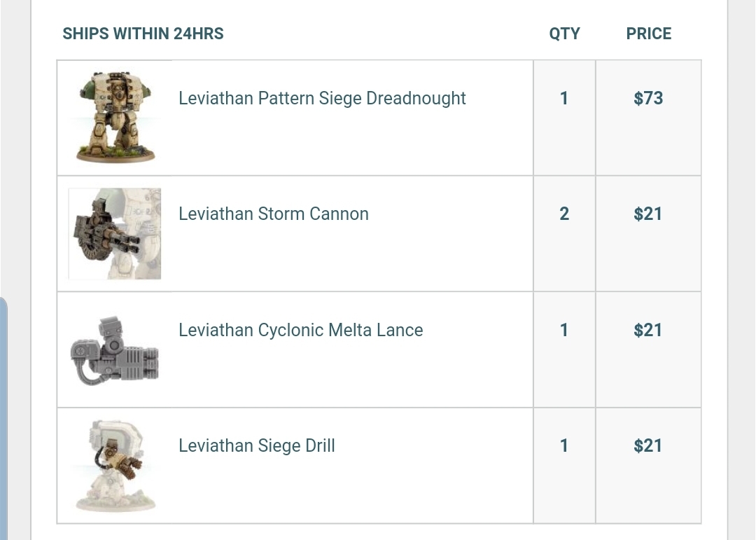Click the Ships Within 24hrs heading
Image resolution: width=756 pixels, height=540 pixels.
[143, 34]
